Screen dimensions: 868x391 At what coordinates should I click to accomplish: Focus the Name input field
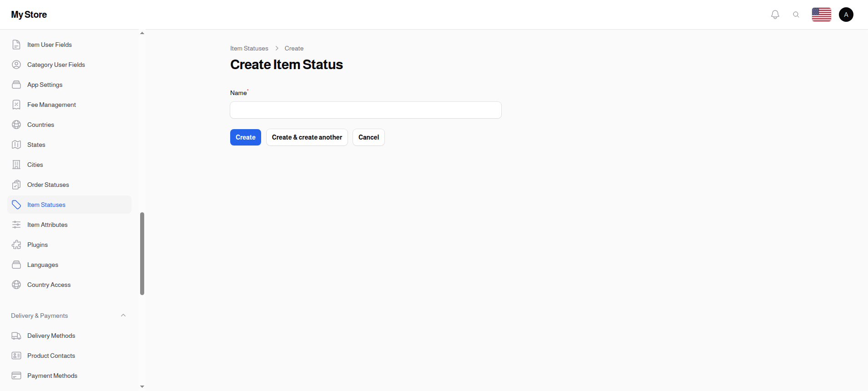point(366,110)
